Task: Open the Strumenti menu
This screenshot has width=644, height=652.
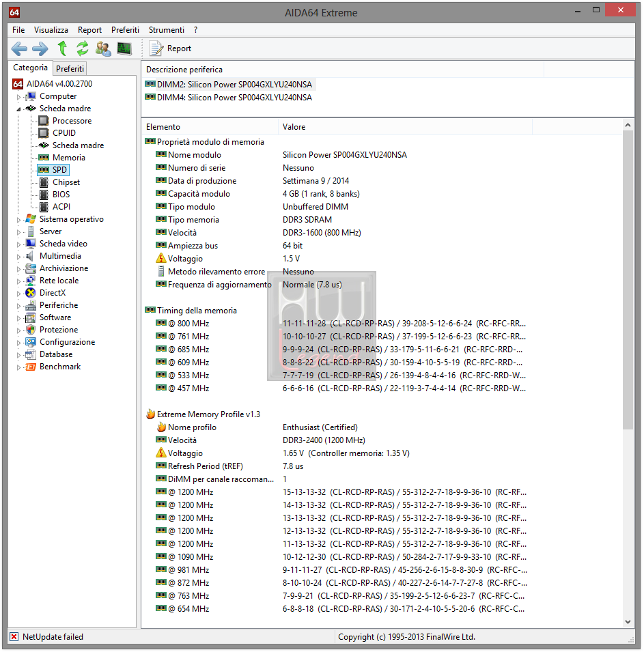Action: 167,30
